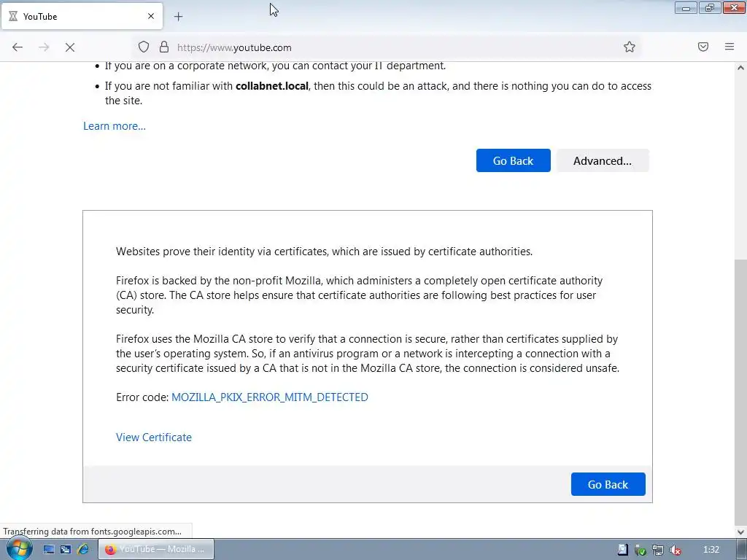Open the Action Center tray icon

[x=623, y=550]
